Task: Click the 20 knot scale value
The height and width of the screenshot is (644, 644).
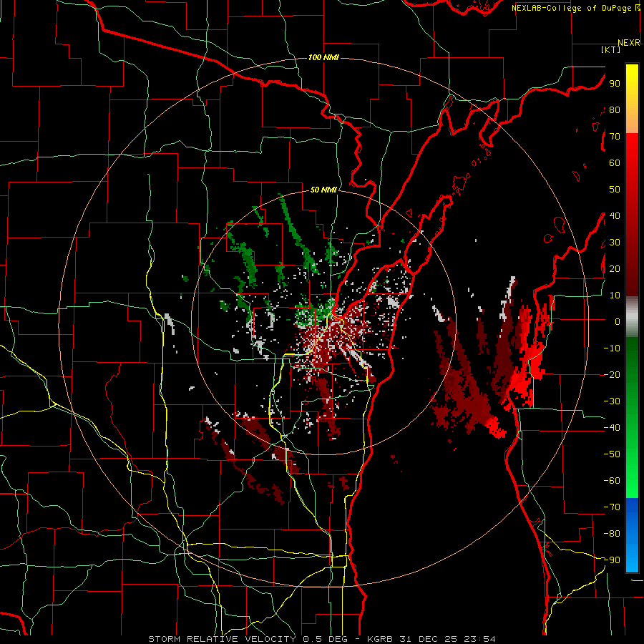Action: pyautogui.click(x=615, y=269)
